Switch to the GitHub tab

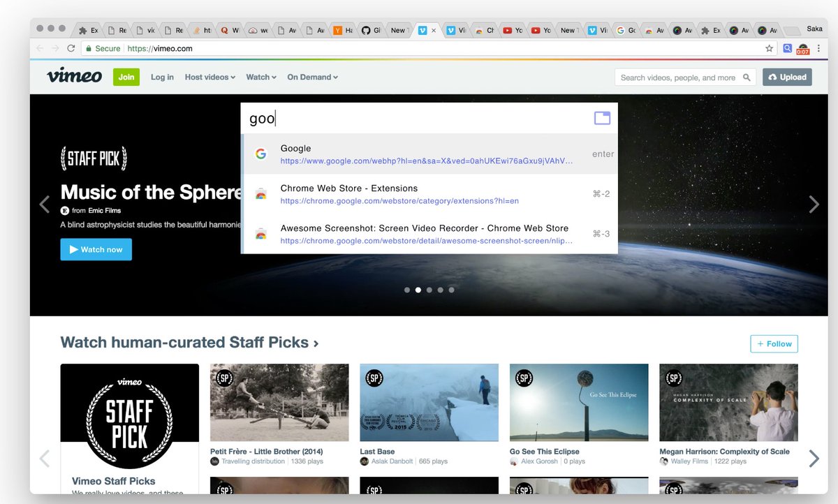372,30
